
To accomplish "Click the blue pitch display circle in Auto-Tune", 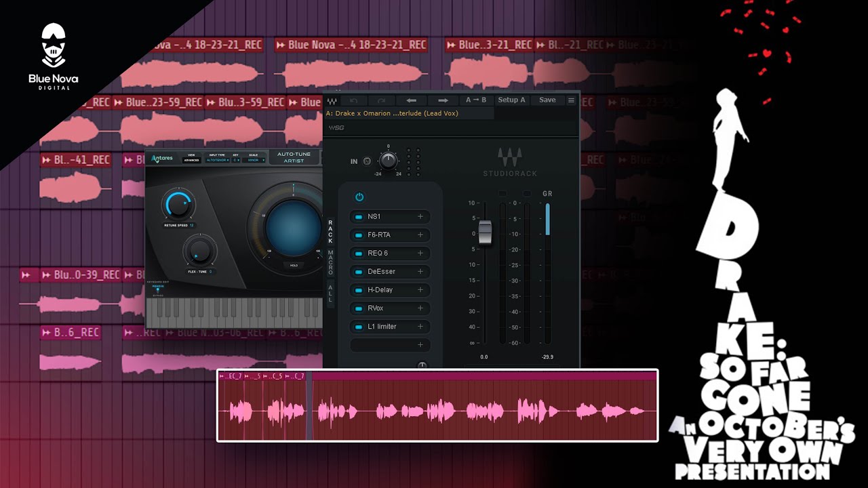I will click(x=293, y=228).
